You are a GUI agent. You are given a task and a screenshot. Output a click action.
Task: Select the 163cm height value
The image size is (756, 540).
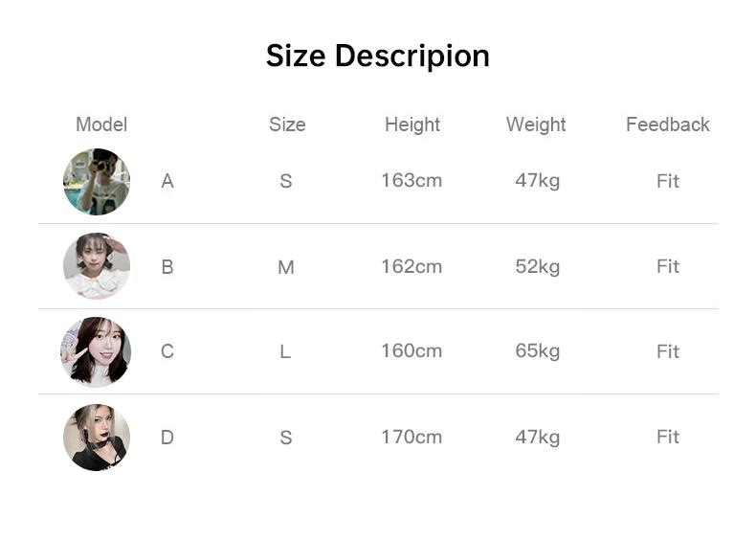[x=411, y=180]
